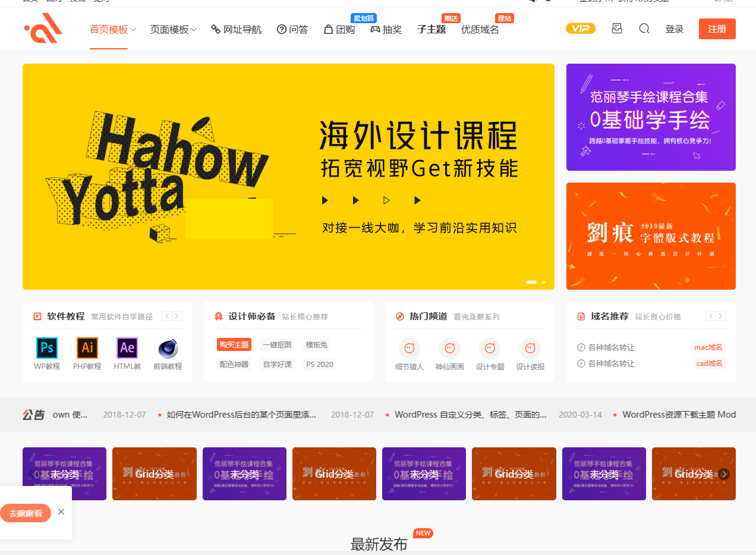
Task: Close the 去瞅瞅看 popup with X
Action: pos(61,512)
